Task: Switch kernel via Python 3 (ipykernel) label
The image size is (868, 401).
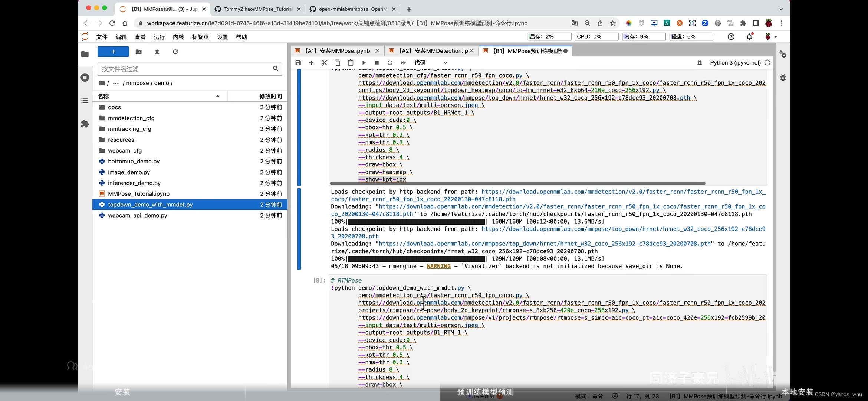Action: (735, 63)
